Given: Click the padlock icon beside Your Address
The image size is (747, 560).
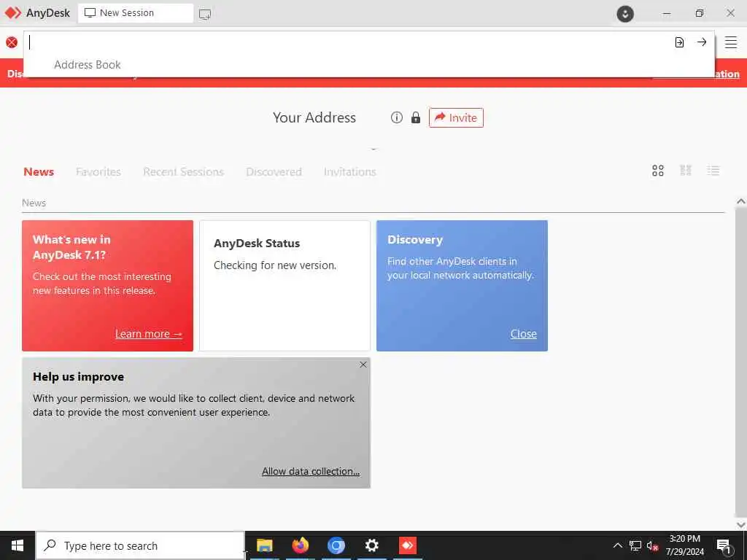Looking at the screenshot, I should pos(416,117).
